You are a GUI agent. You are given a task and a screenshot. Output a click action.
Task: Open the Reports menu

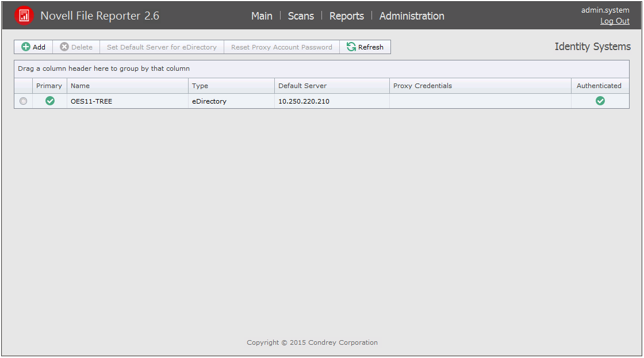[346, 16]
